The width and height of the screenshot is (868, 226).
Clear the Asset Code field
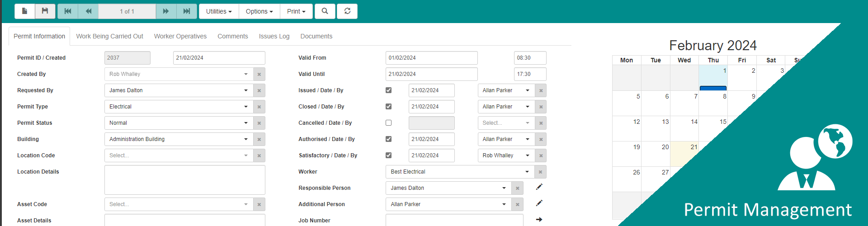pos(259,204)
